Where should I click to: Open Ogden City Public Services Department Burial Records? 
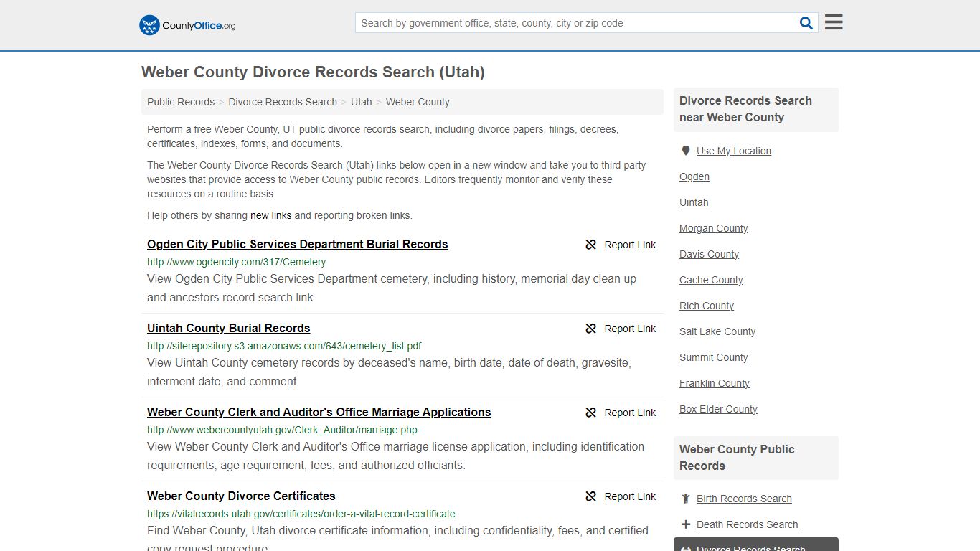pyautogui.click(x=297, y=244)
